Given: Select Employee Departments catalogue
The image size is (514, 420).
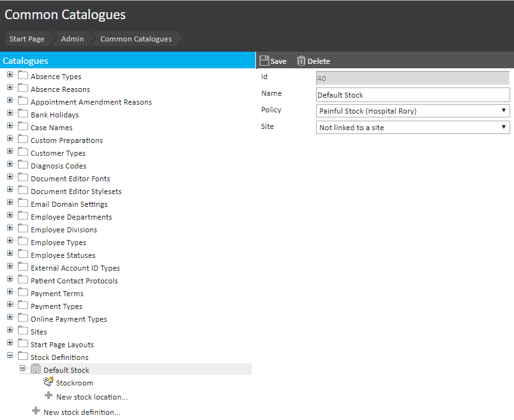Looking at the screenshot, I should 71,217.
